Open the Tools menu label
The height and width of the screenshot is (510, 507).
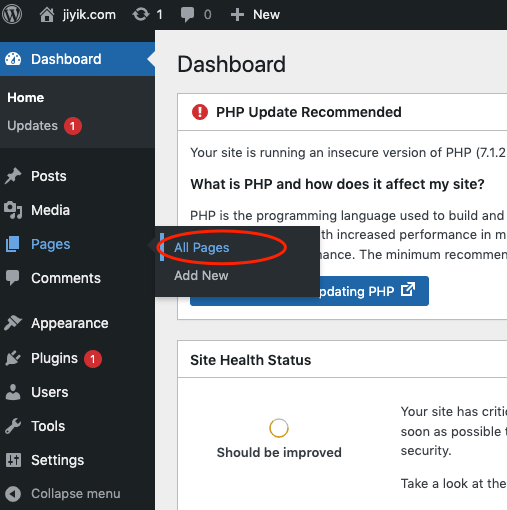tap(48, 426)
